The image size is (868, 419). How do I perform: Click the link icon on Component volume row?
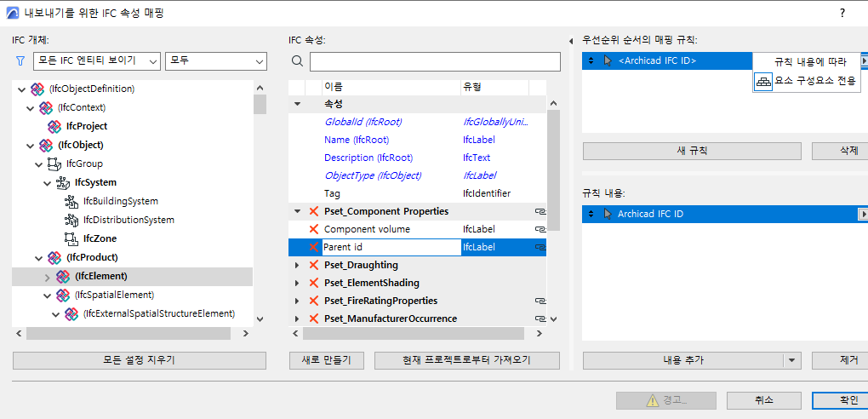point(540,229)
